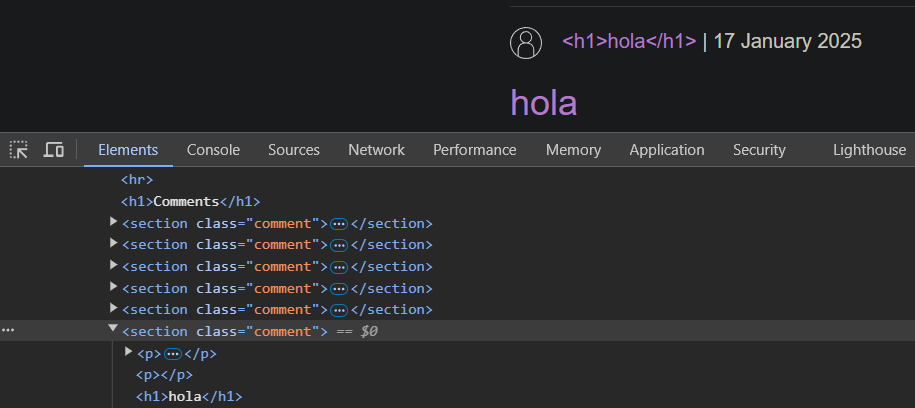
Task: Click the purple <h1>hola</h1> author link
Action: [629, 41]
